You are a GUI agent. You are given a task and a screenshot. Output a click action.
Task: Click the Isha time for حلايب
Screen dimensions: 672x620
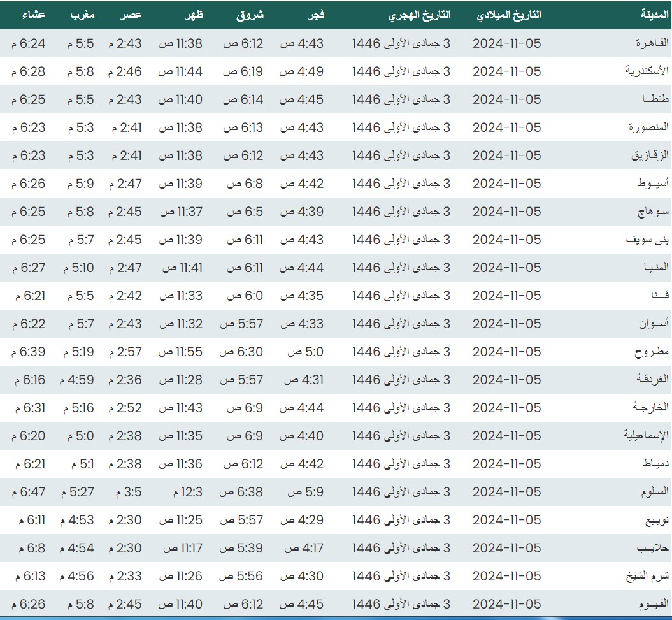click(28, 548)
